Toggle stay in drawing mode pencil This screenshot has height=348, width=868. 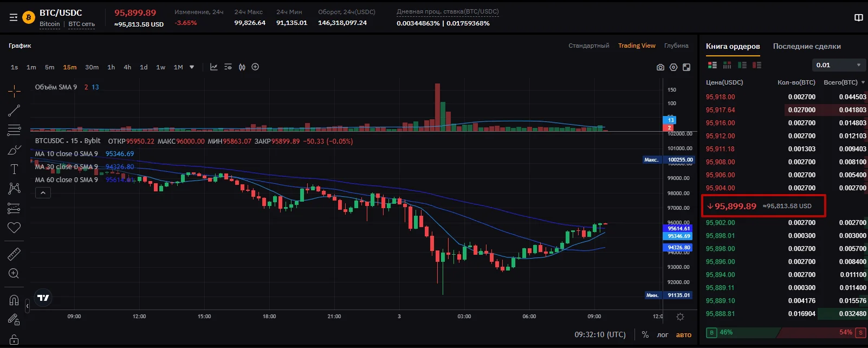(14, 320)
